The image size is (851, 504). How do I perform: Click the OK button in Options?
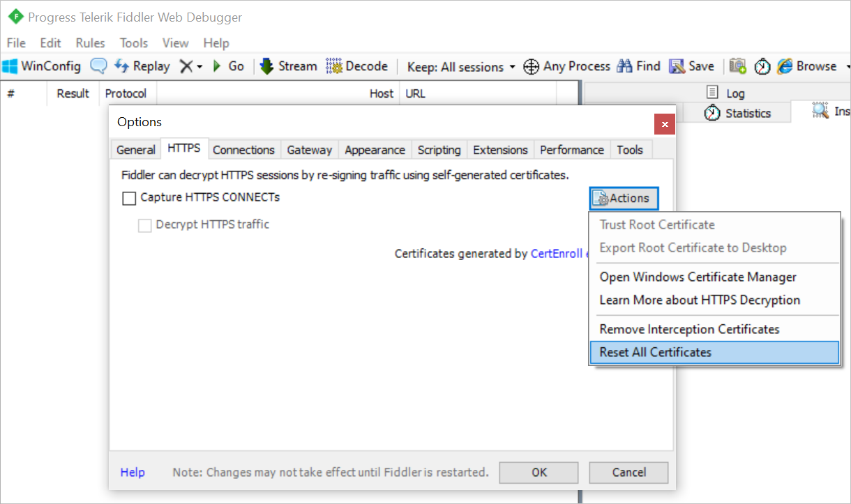tap(539, 472)
